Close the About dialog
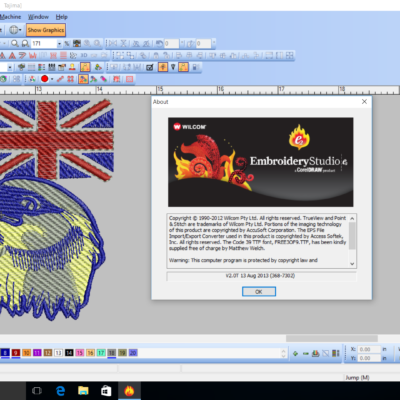Screen dimensions: 400x400 (x=364, y=102)
